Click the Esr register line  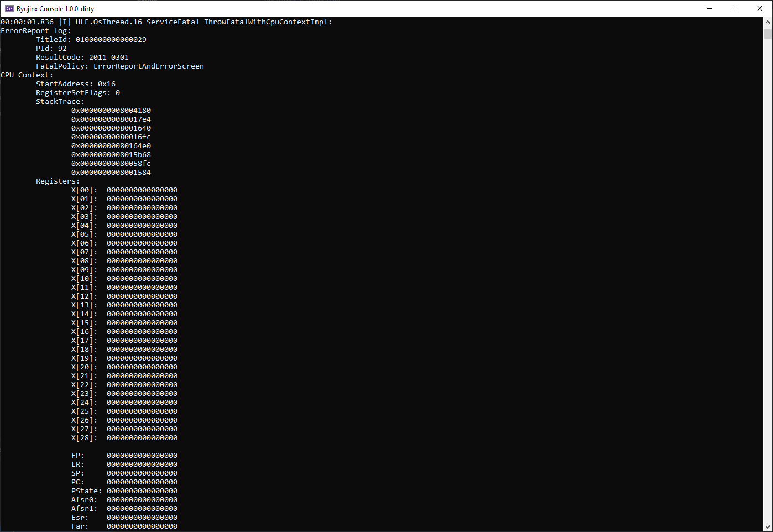[124, 518]
